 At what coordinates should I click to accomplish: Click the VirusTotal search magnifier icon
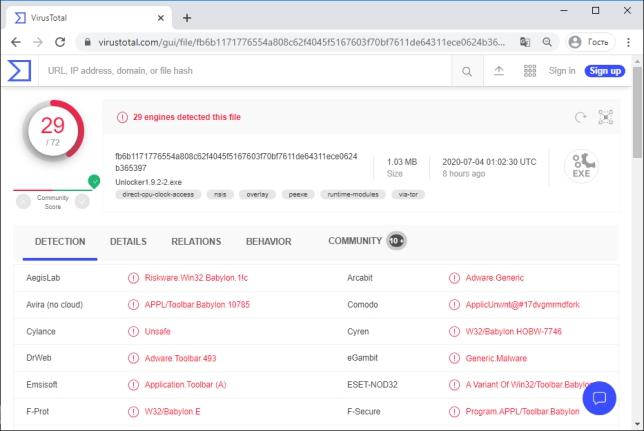coord(467,71)
